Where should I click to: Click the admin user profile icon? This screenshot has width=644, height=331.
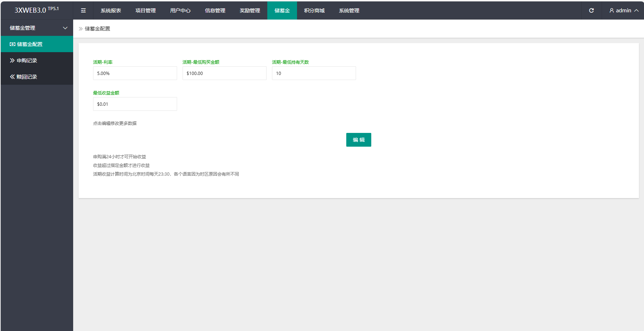[612, 11]
